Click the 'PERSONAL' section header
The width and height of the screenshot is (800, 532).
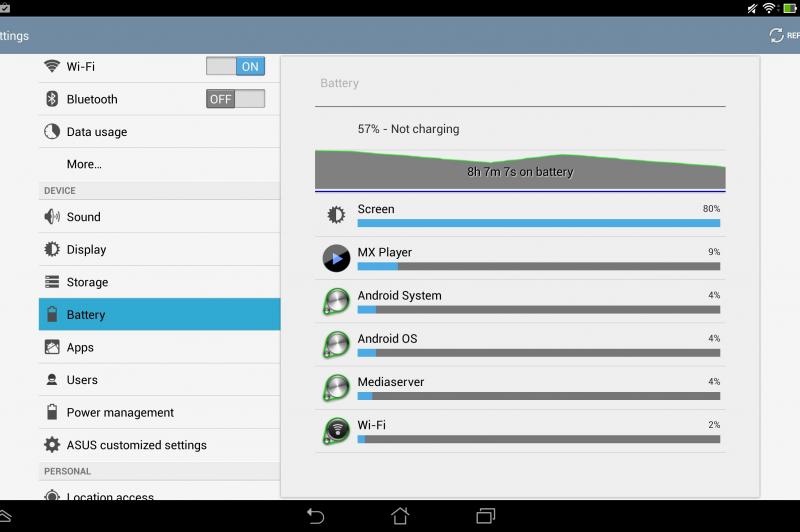pos(67,471)
